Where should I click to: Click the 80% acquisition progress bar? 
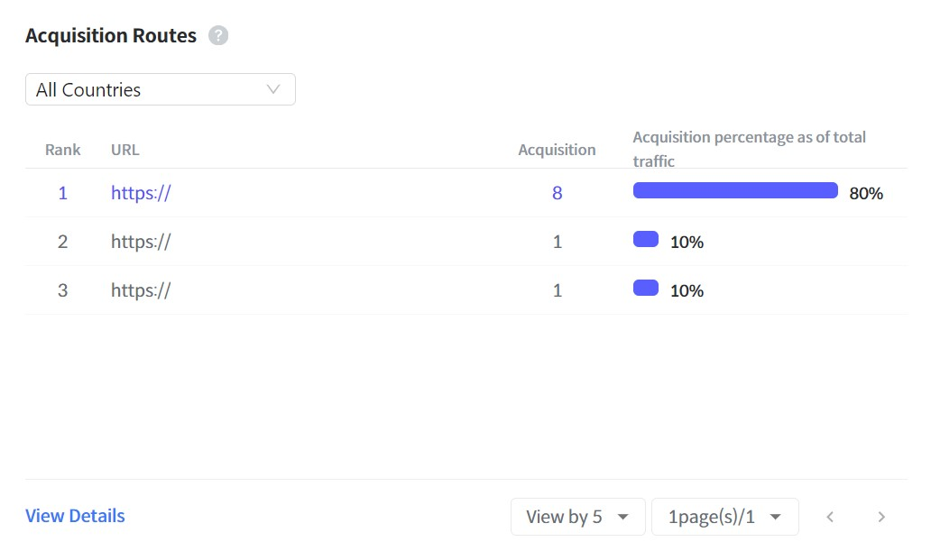pyautogui.click(x=735, y=190)
